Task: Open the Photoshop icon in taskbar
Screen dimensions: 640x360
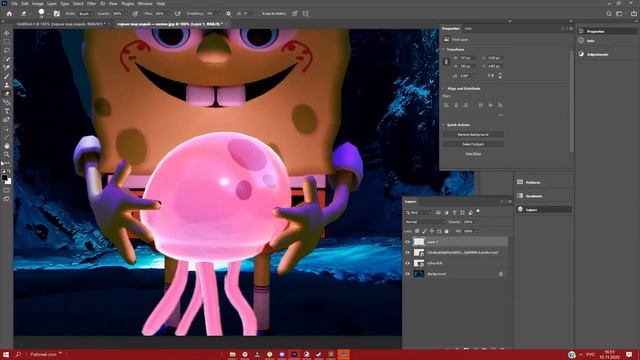Action: [x=294, y=354]
